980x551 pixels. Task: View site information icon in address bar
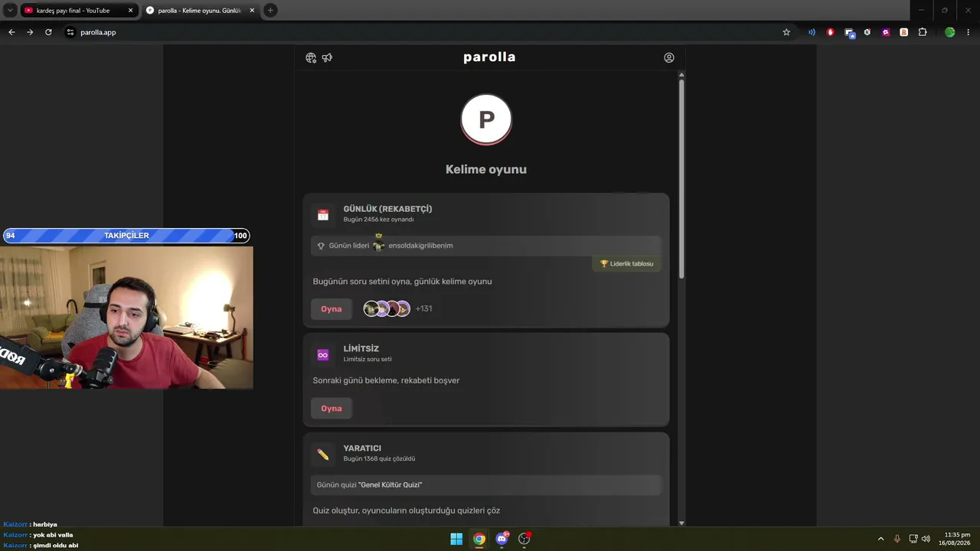(x=70, y=32)
